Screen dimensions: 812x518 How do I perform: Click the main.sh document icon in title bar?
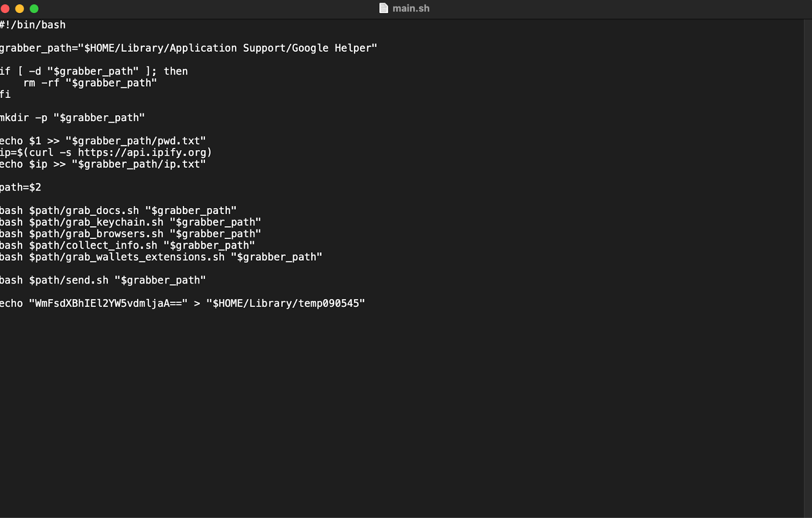click(x=384, y=8)
